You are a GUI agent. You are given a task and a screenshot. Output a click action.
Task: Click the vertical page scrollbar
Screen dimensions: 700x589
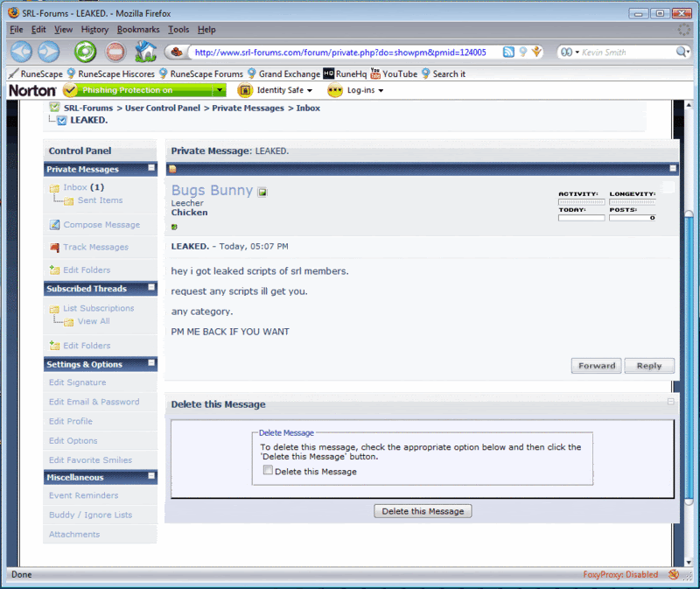coord(688,350)
